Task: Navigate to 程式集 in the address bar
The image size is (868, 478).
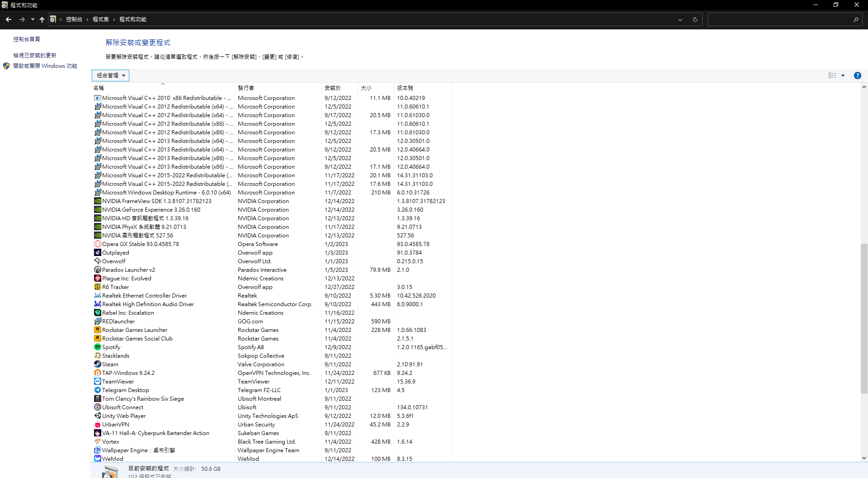Action: point(101,19)
